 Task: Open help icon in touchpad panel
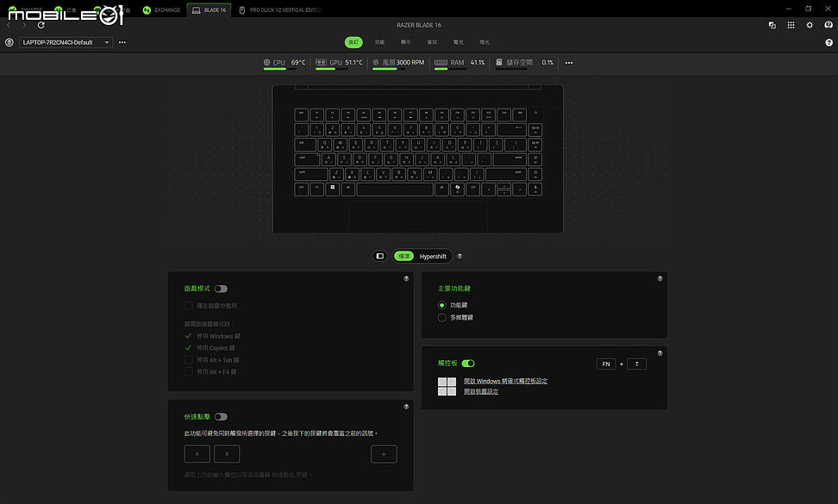tap(660, 353)
